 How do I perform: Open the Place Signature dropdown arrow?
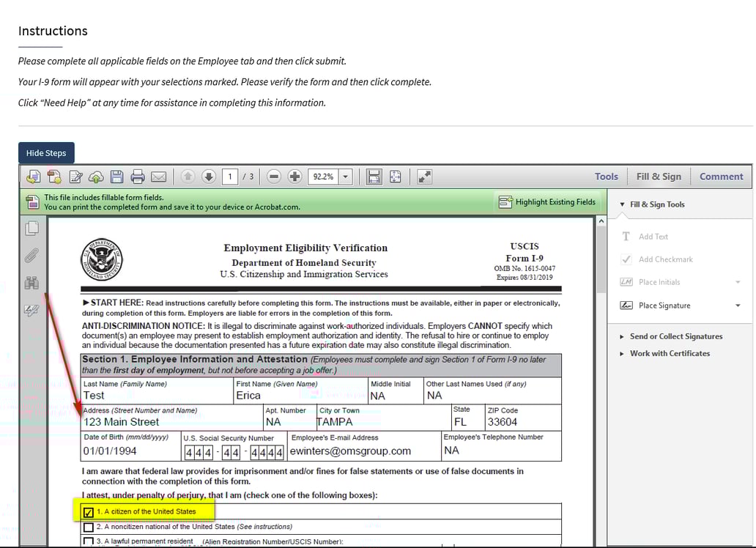pos(737,306)
